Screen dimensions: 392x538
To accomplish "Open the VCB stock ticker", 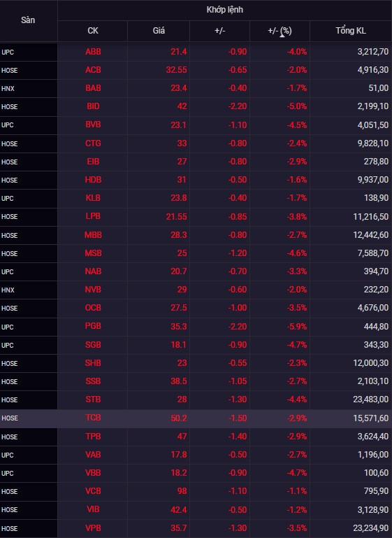I will click(x=93, y=491).
